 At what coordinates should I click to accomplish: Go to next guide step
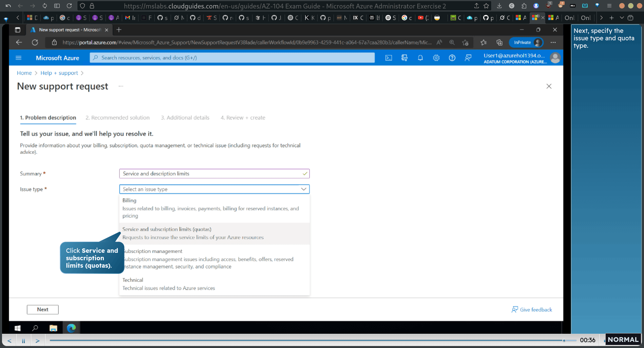pyautogui.click(x=38, y=341)
